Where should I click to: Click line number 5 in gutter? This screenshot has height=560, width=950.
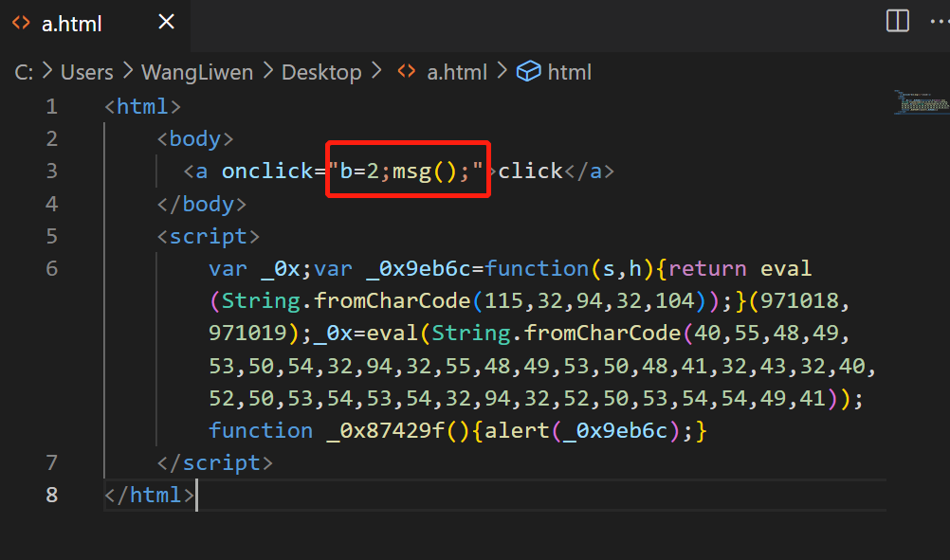point(52,236)
